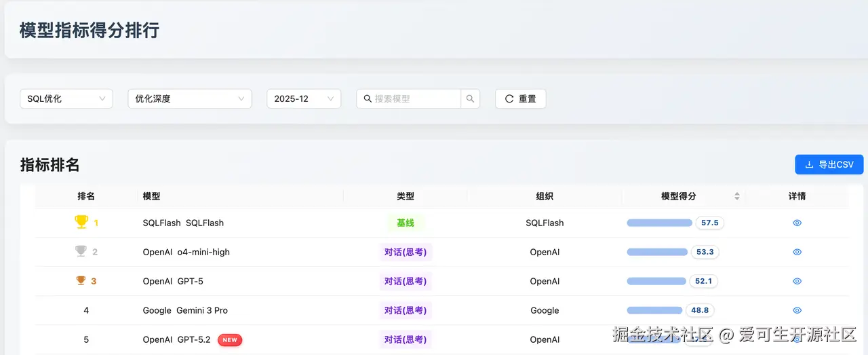The width and height of the screenshot is (868, 355).
Task: Click the 搜索模型 search input field
Action: coord(415,98)
